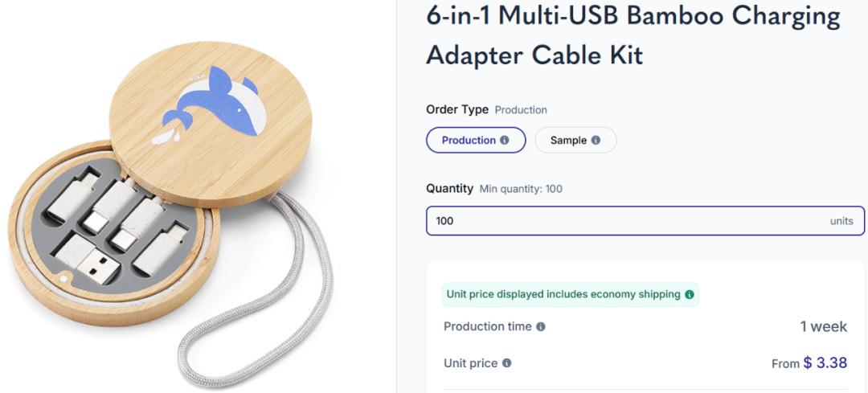Click the 'Order Type' label heading

[457, 109]
